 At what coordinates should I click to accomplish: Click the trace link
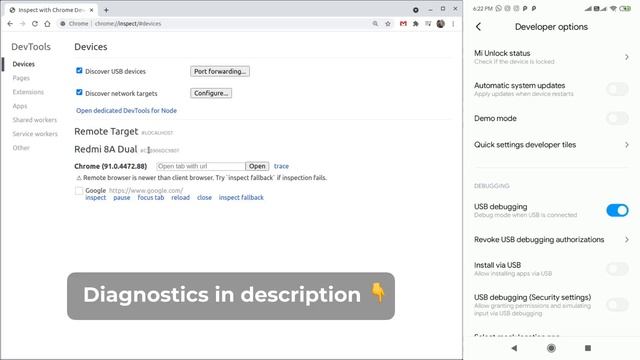pyautogui.click(x=281, y=166)
